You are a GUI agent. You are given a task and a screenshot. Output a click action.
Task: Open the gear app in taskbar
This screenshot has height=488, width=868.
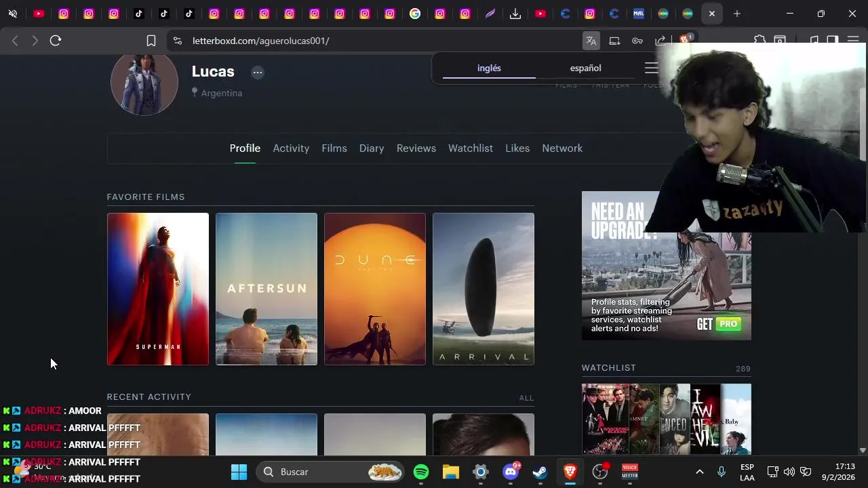point(481,472)
